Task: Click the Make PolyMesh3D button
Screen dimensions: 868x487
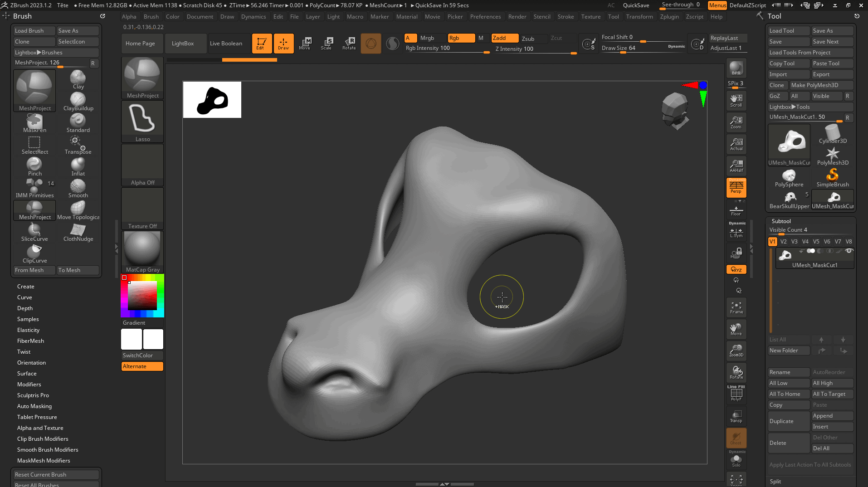Action: point(821,85)
